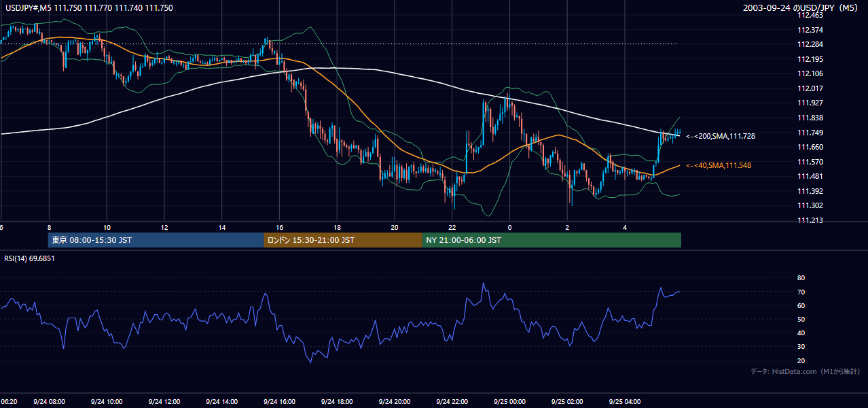
Task: Click the RSI scale value 80
Action: [801, 278]
